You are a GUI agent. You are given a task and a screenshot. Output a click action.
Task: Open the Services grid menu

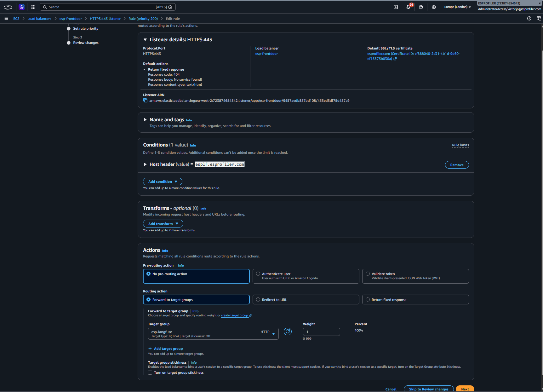pos(33,7)
